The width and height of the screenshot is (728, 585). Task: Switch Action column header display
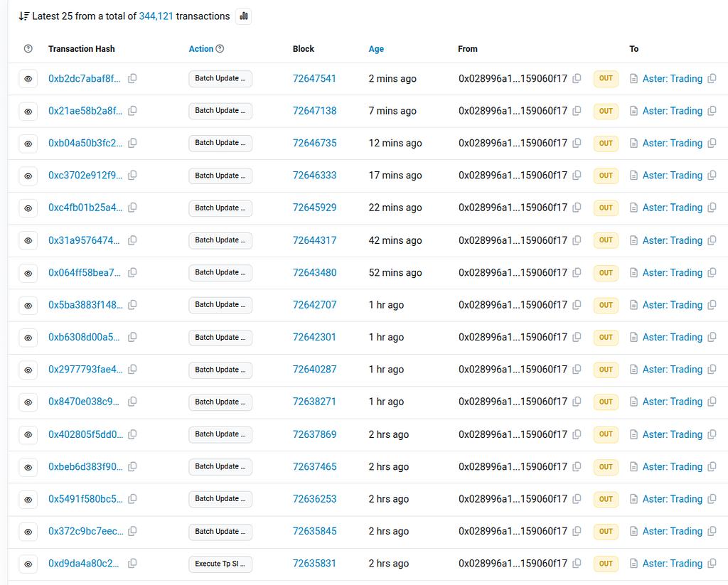coord(200,49)
